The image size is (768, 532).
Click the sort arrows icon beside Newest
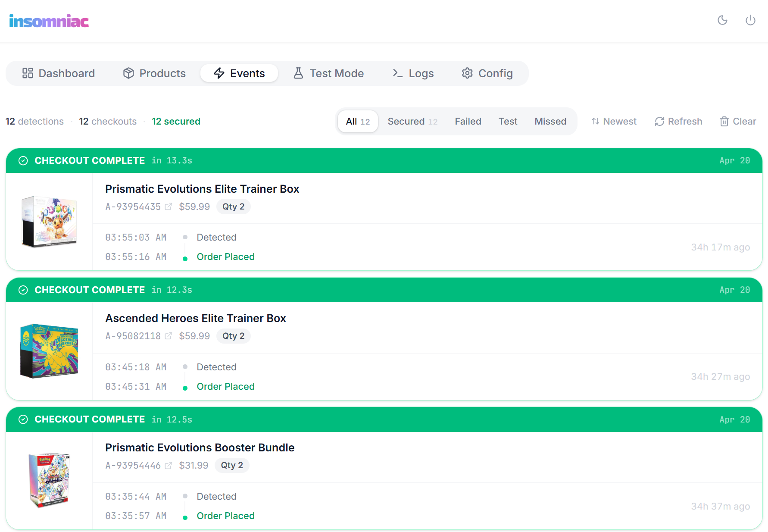(596, 122)
